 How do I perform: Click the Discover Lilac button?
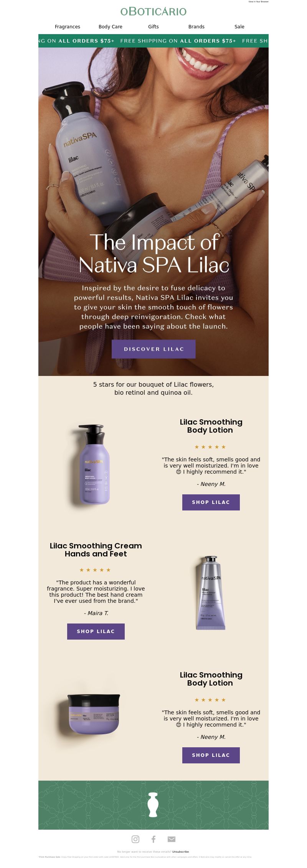[153, 349]
